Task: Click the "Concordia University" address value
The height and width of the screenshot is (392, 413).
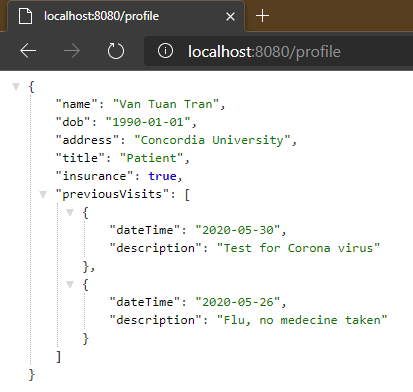Action: [212, 140]
